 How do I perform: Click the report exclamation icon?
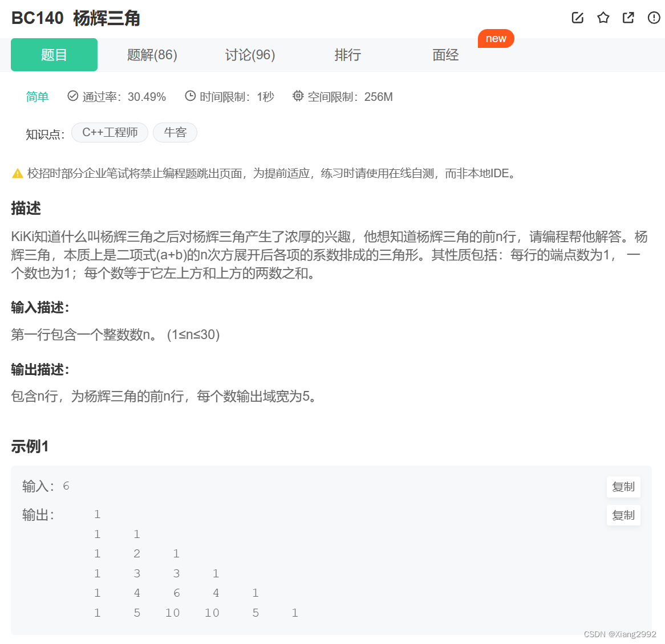tap(653, 18)
